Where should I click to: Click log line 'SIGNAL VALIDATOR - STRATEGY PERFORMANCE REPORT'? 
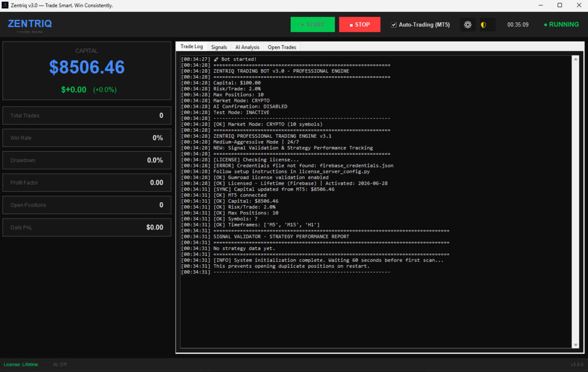click(x=265, y=237)
